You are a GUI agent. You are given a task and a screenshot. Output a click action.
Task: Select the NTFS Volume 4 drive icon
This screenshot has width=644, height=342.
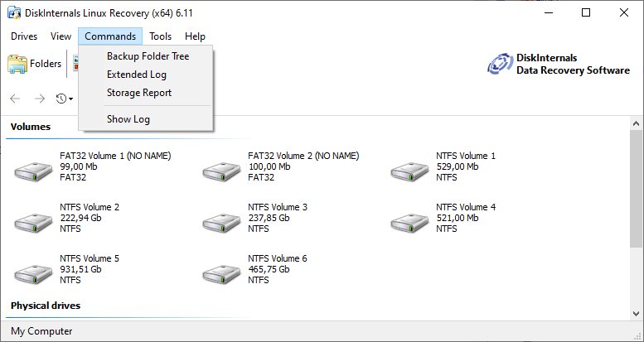tap(409, 222)
